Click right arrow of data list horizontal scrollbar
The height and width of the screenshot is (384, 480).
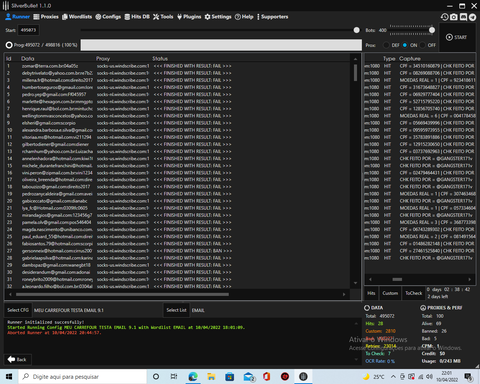[344, 294]
